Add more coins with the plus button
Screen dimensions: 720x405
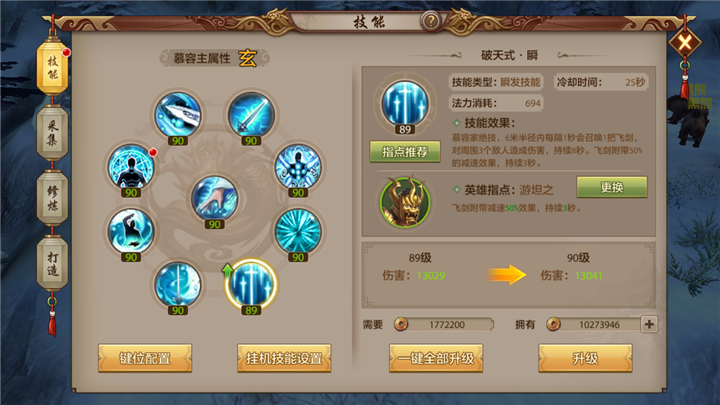tap(649, 324)
